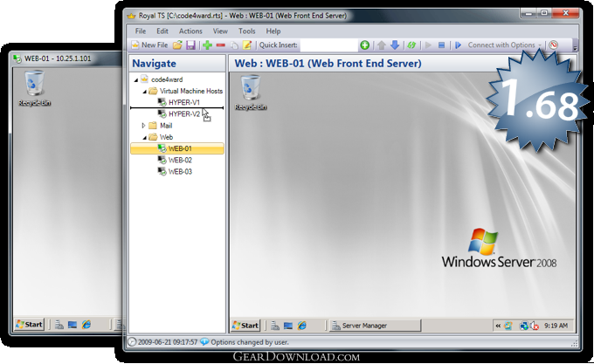Click the copy documents icon in the toolbar
The height and width of the screenshot is (364, 594).
click(x=234, y=45)
